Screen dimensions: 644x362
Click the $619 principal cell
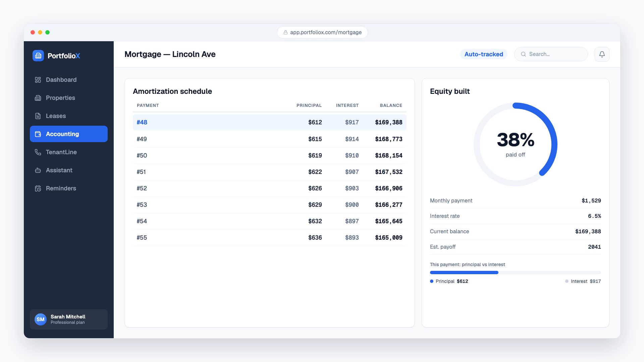[x=315, y=156]
